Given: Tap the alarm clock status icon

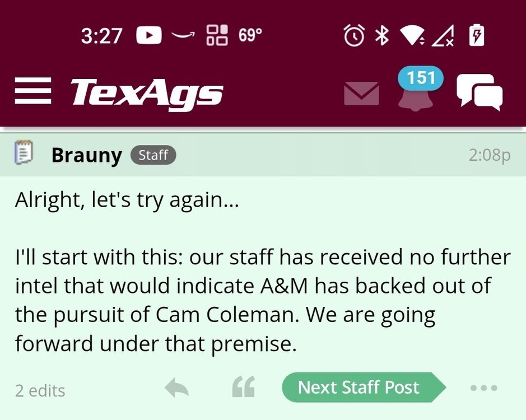Looking at the screenshot, I should [354, 36].
